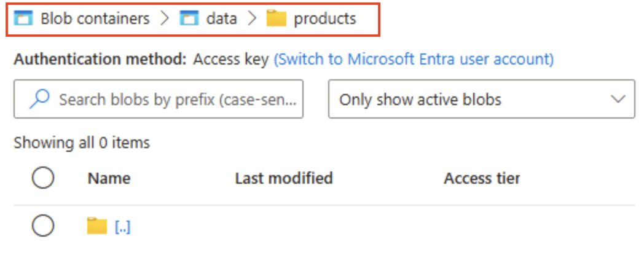Image resolution: width=644 pixels, height=263 pixels.
Task: Click the Blob containers breadcrumb icon
Action: pyautogui.click(x=23, y=18)
